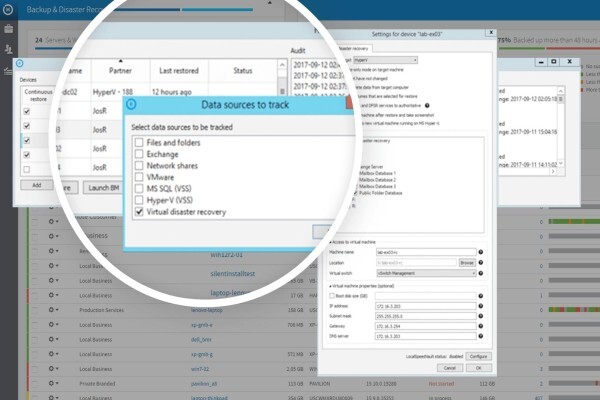This screenshot has width=600, height=400.
Task: Click the Machine name input field
Action: coord(426,252)
